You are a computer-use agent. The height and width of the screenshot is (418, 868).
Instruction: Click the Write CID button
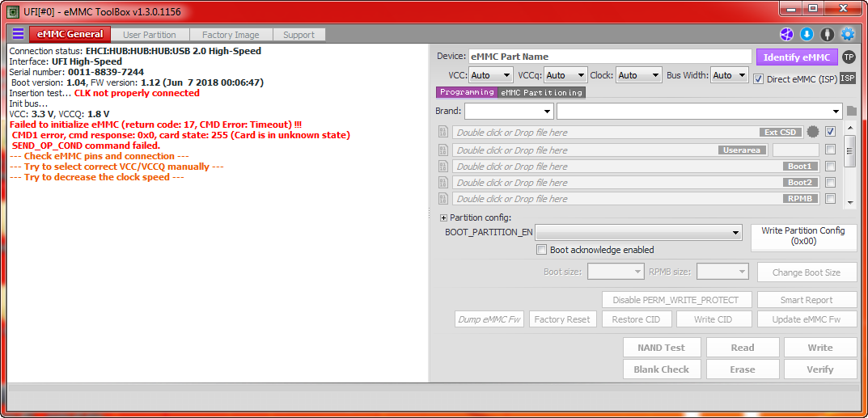[713, 319]
